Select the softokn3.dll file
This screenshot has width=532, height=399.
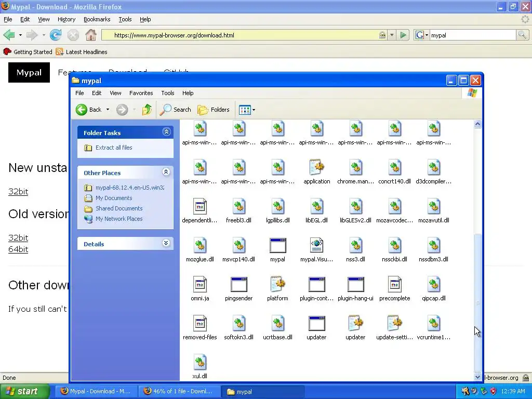click(239, 328)
